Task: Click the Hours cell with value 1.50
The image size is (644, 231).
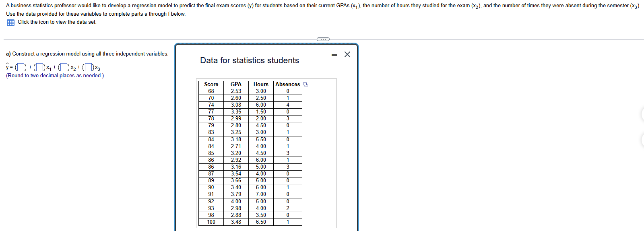Action: pyautogui.click(x=261, y=112)
